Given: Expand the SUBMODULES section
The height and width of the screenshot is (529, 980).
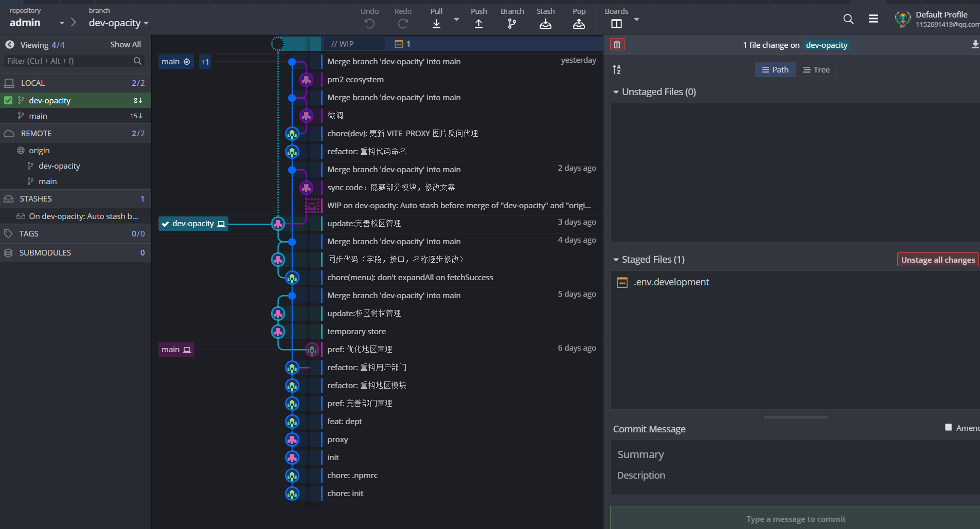Looking at the screenshot, I should [x=76, y=252].
